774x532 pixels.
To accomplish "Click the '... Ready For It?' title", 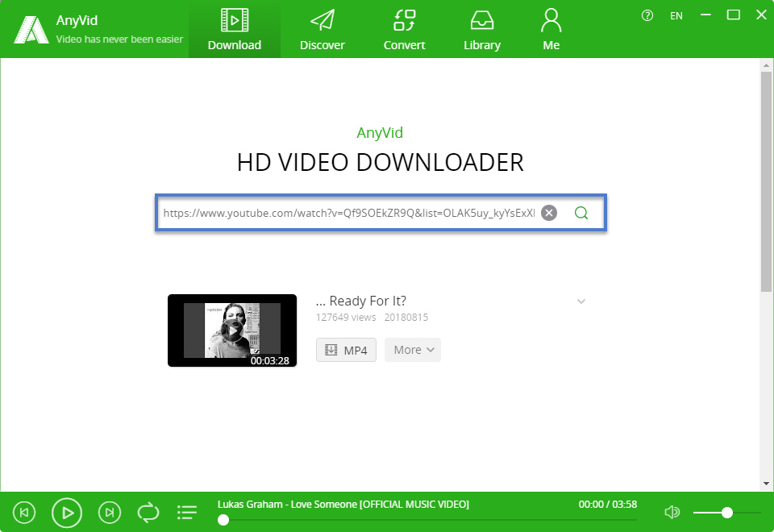I will pos(361,301).
